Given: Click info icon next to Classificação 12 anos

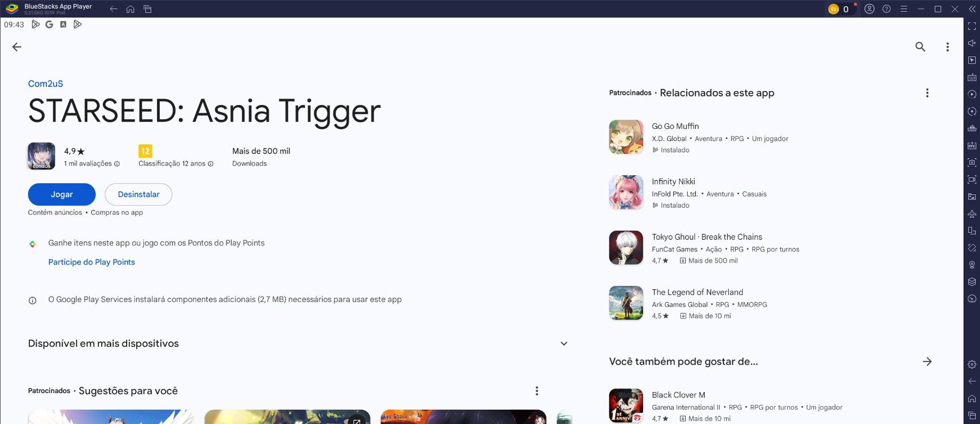Looking at the screenshot, I should point(211,164).
